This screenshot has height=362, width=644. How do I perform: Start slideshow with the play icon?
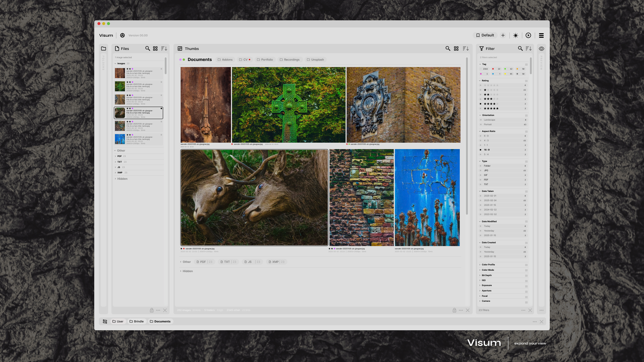click(528, 35)
